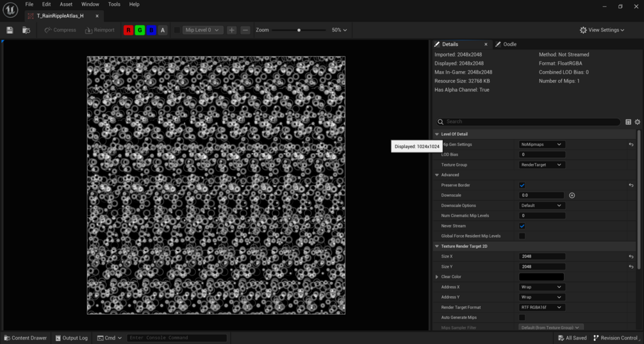Toggle the alpha channel button
This screenshot has width=644, height=344.
pyautogui.click(x=163, y=30)
